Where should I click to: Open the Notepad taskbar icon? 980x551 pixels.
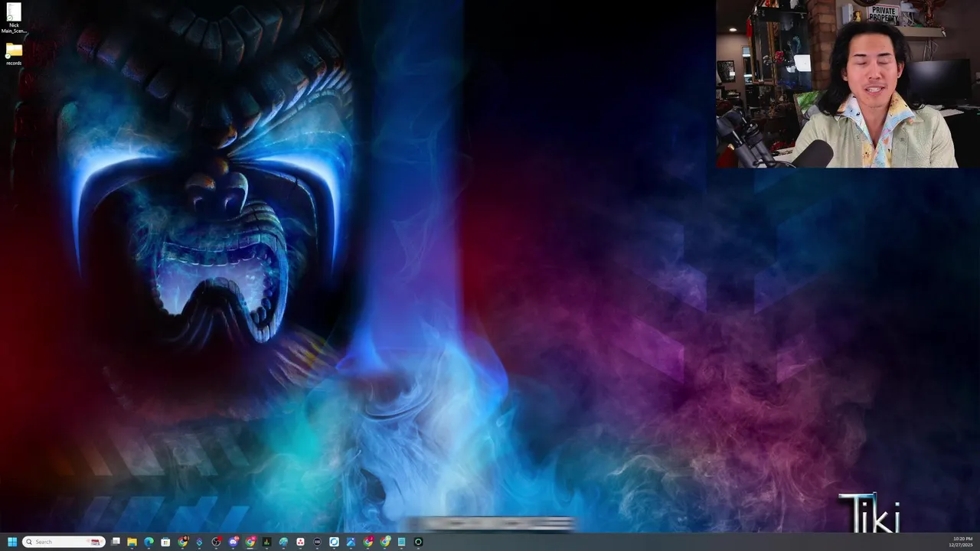(401, 542)
